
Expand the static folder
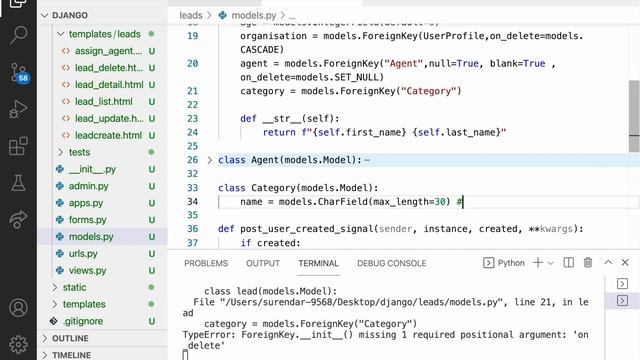(x=55, y=287)
